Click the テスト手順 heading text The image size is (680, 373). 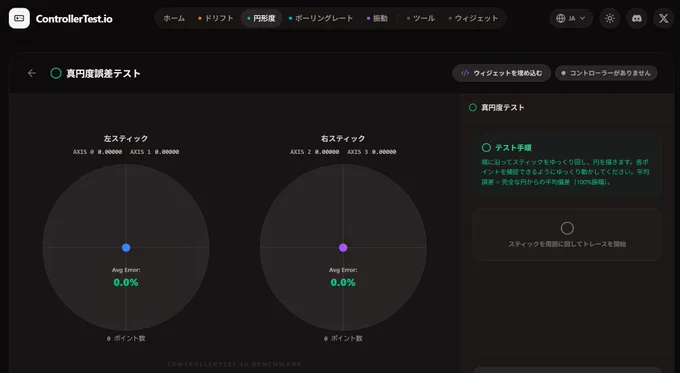point(513,147)
